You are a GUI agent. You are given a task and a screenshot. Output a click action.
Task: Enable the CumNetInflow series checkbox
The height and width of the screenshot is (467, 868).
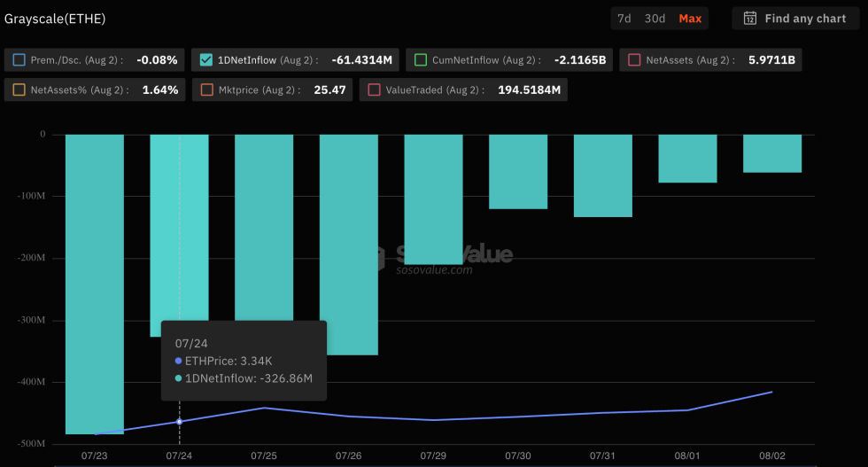[420, 60]
